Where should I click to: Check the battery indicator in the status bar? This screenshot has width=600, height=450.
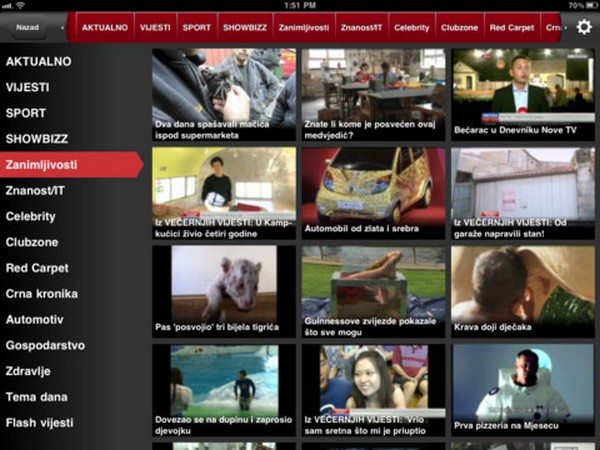point(590,5)
